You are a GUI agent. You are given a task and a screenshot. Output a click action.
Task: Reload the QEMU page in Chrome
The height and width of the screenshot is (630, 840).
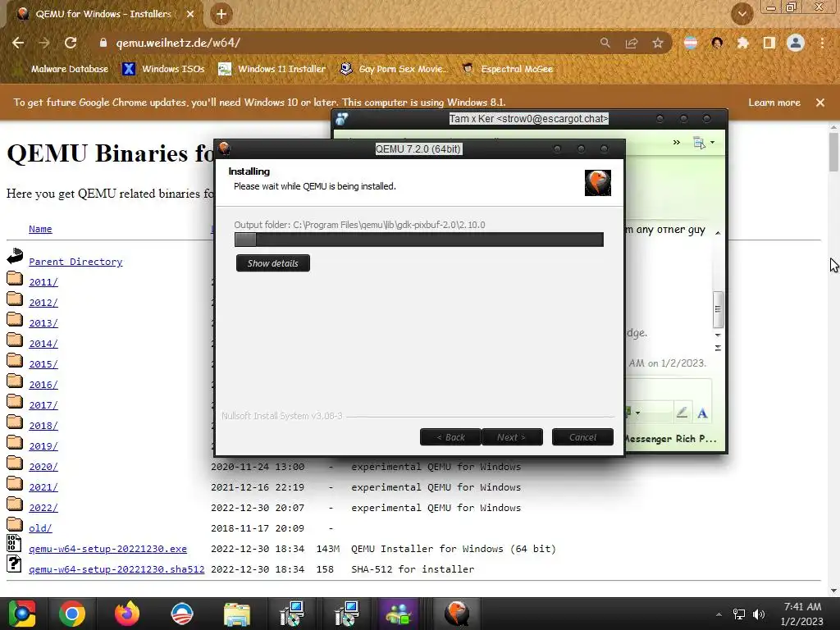(x=71, y=43)
